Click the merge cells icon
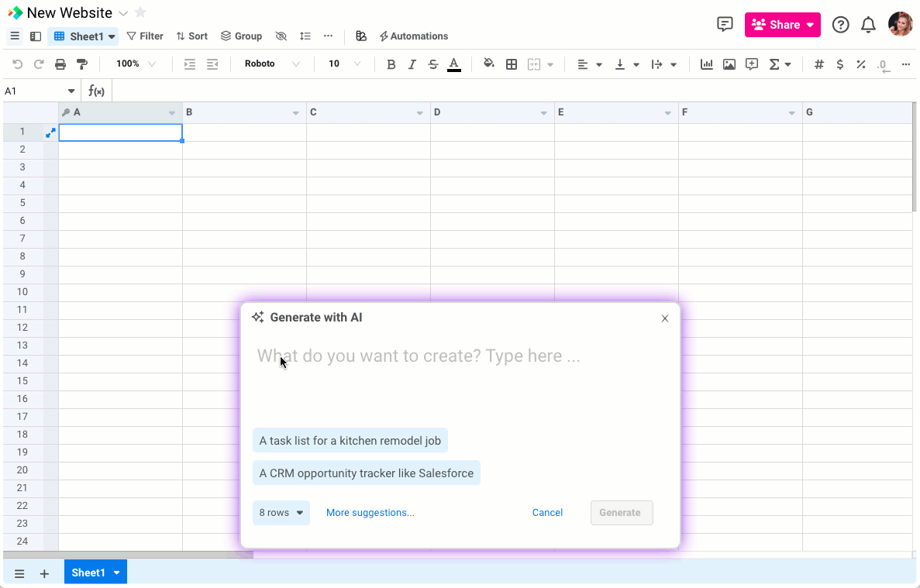The width and height of the screenshot is (920, 588). 534,64
